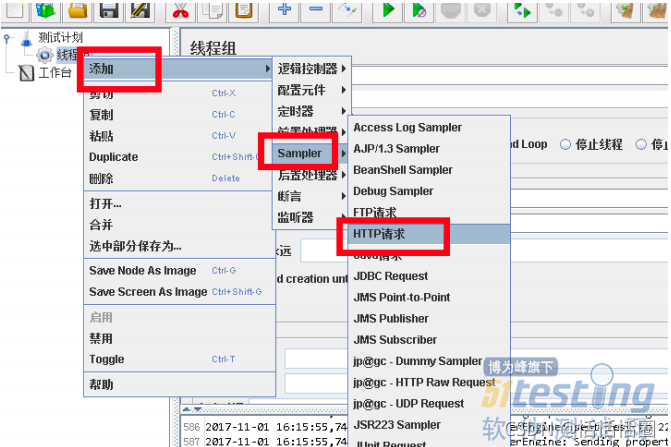The image size is (671, 447).
Task: Click Start no pauses icon
Action: 419,9
